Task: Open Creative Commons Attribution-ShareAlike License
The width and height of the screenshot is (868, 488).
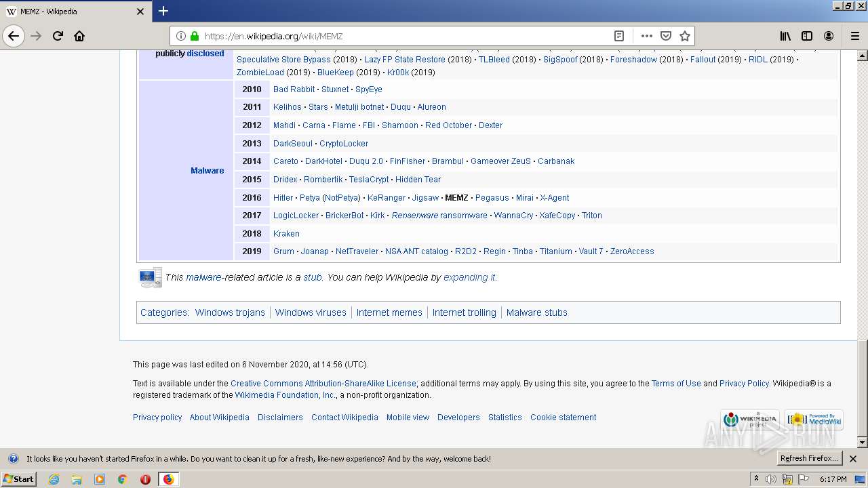Action: point(323,384)
